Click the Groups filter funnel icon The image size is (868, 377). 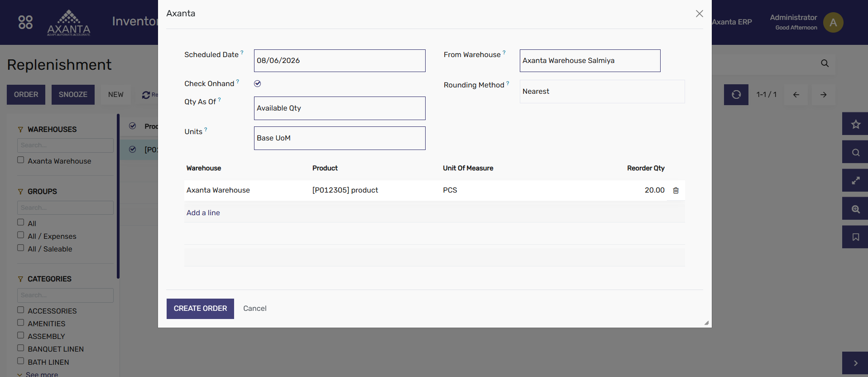[x=20, y=192]
